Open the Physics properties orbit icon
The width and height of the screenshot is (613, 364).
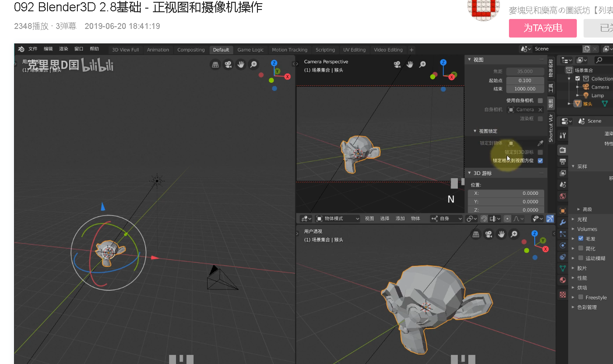pyautogui.click(x=562, y=245)
